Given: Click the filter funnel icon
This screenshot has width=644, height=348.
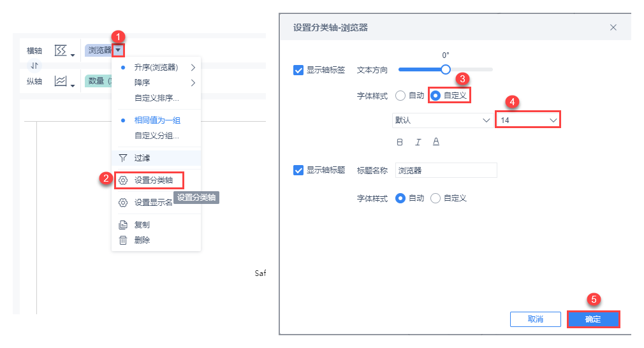Looking at the screenshot, I should pos(123,157).
